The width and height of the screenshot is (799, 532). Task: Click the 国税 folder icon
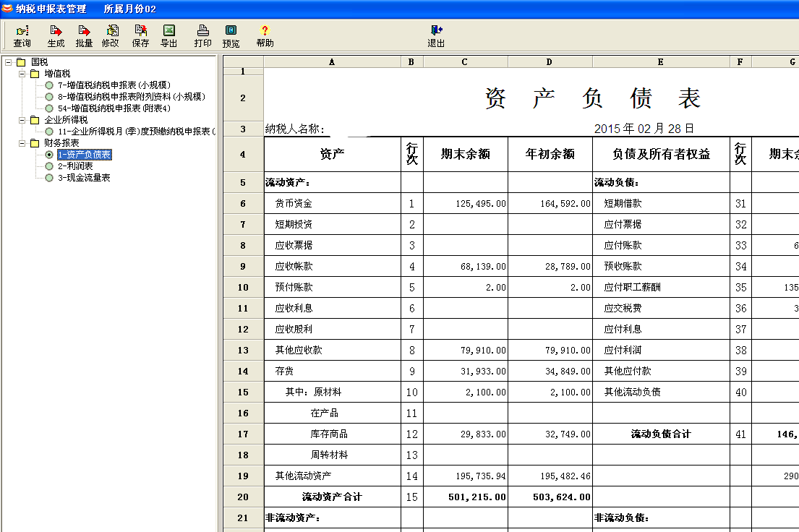coord(21,62)
